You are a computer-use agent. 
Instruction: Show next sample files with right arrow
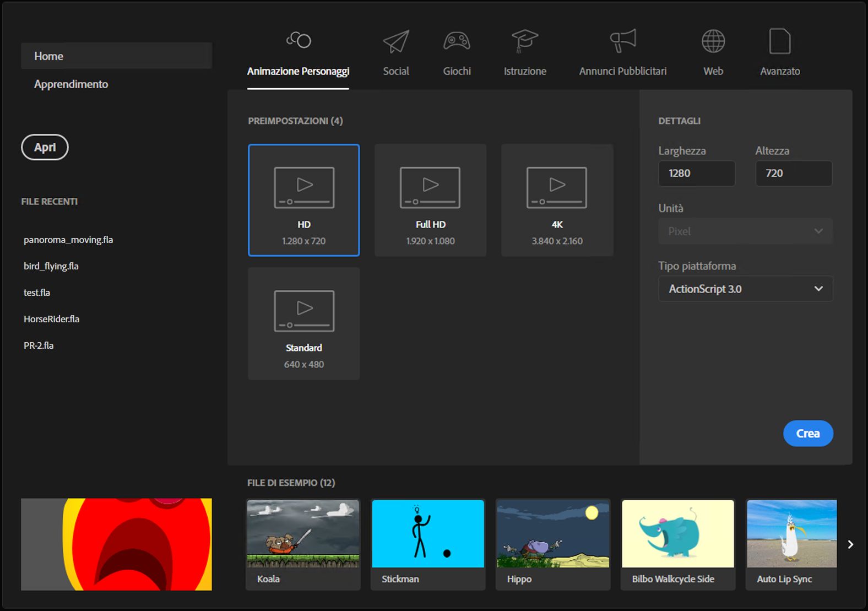(850, 544)
